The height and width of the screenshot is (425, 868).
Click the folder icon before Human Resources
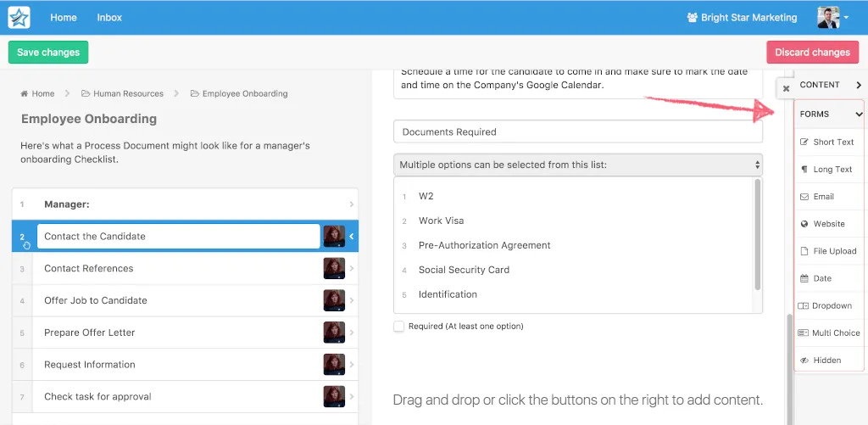tap(86, 93)
